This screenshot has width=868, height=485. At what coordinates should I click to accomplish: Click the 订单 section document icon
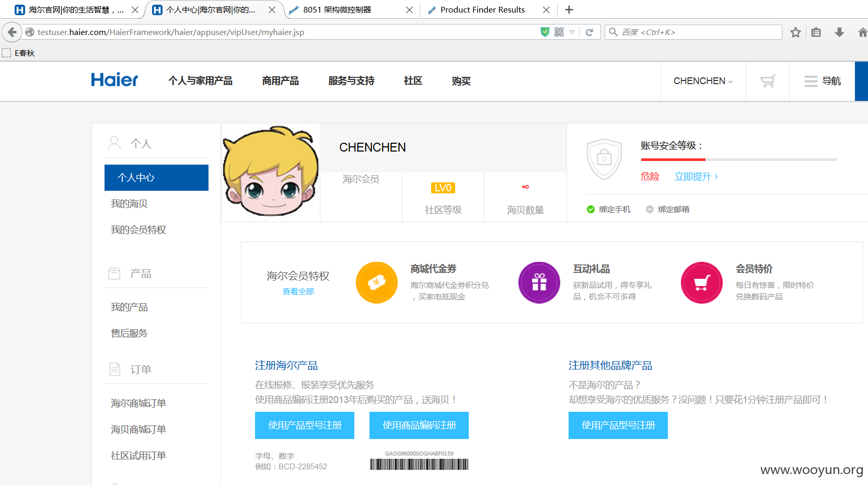click(114, 369)
